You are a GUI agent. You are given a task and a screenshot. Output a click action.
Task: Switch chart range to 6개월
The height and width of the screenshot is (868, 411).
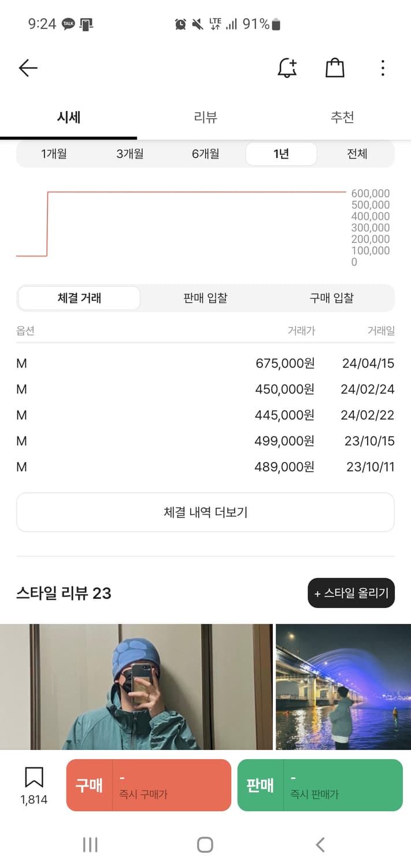[x=205, y=154]
